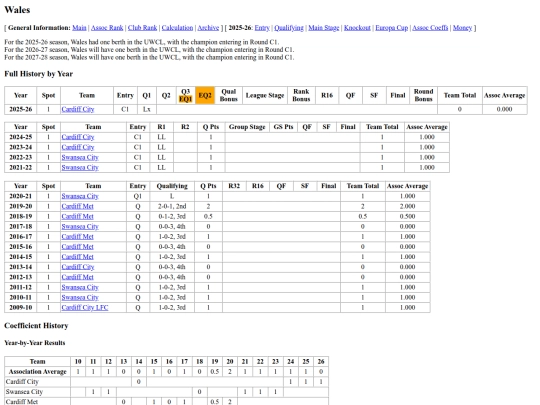Open the Knockout link
The height and width of the screenshot is (405, 540).
click(x=357, y=28)
